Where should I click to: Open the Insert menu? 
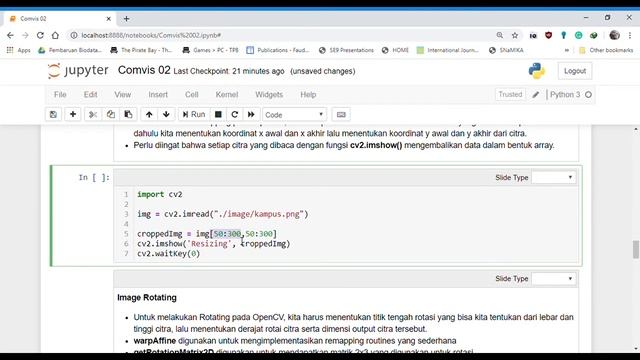[x=158, y=95]
